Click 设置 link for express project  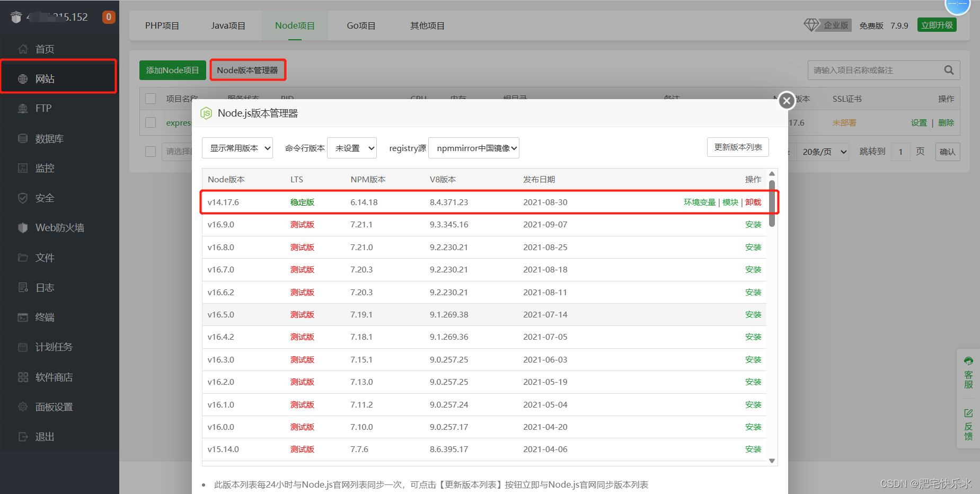[919, 123]
